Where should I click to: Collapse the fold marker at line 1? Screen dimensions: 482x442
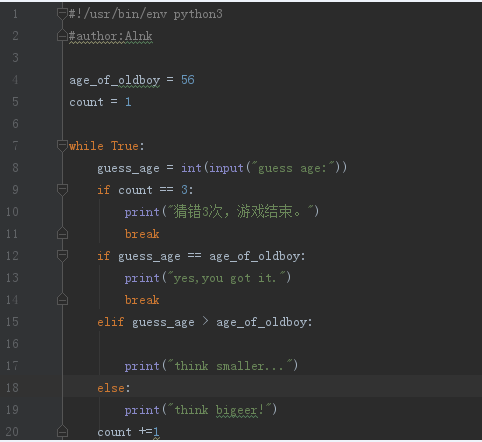(62, 14)
